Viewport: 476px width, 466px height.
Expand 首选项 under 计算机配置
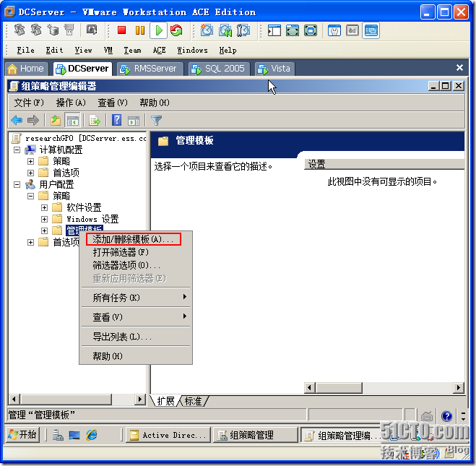tap(30, 173)
